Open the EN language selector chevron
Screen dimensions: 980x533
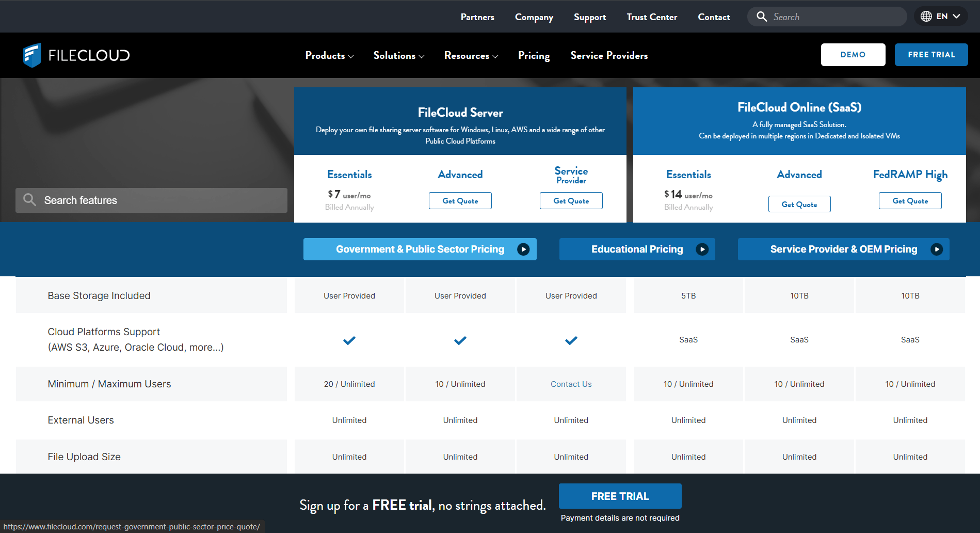(x=956, y=17)
